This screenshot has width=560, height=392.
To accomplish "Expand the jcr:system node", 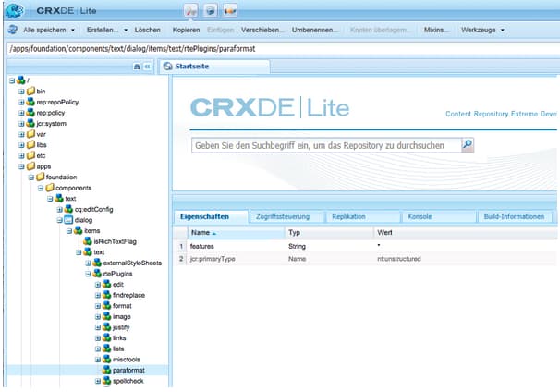I will coord(21,123).
